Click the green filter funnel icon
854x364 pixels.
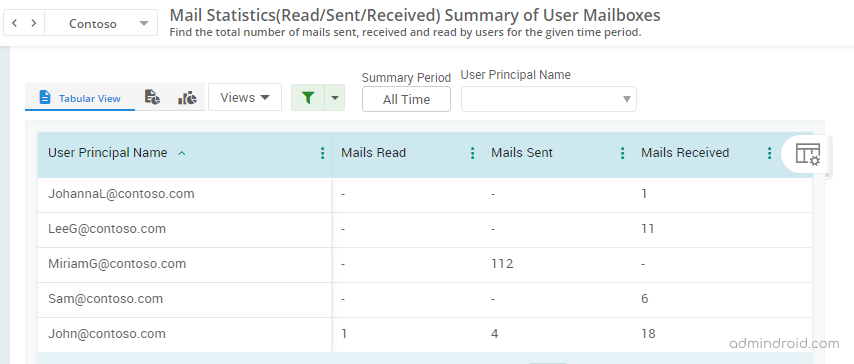308,98
